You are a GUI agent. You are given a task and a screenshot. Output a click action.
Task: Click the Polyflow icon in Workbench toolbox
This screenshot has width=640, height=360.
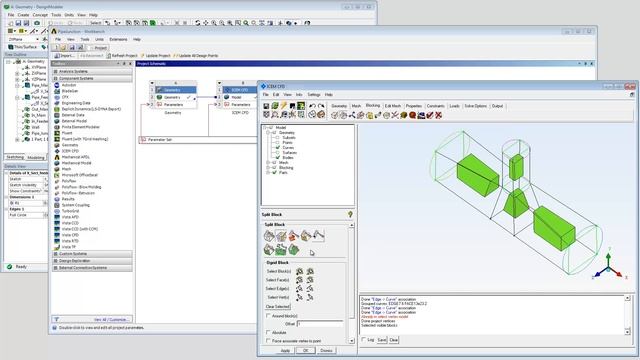coord(57,181)
